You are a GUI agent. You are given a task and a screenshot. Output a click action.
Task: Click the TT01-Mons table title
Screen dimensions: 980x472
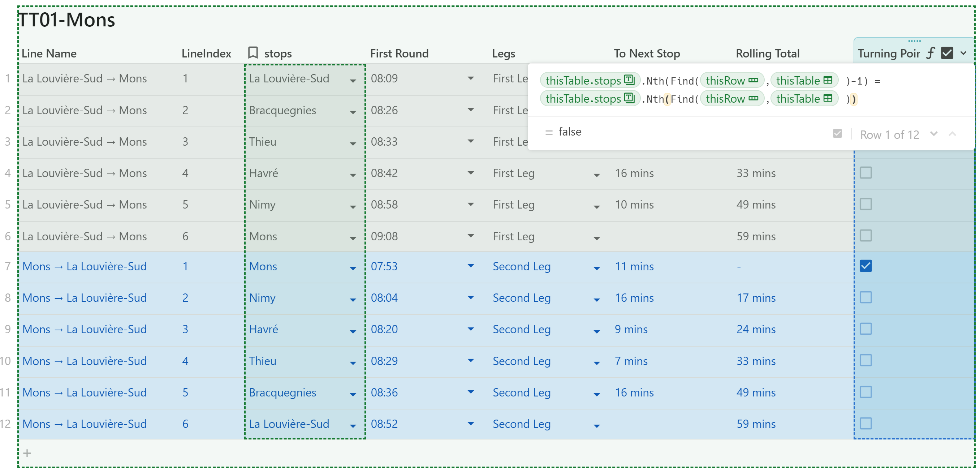(66, 20)
